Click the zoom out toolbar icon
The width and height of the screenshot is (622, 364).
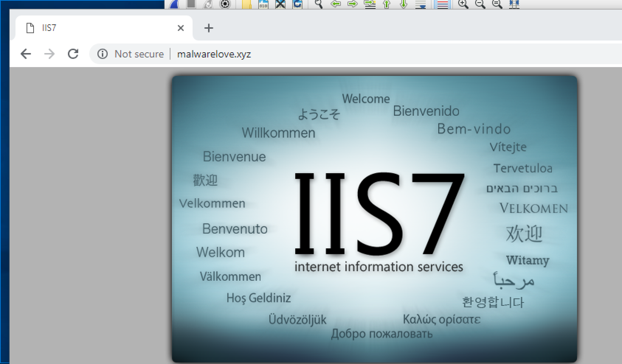[x=480, y=4]
